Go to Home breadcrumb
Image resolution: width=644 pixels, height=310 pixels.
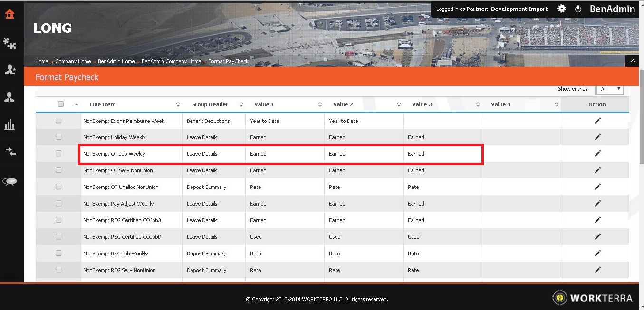(x=41, y=61)
